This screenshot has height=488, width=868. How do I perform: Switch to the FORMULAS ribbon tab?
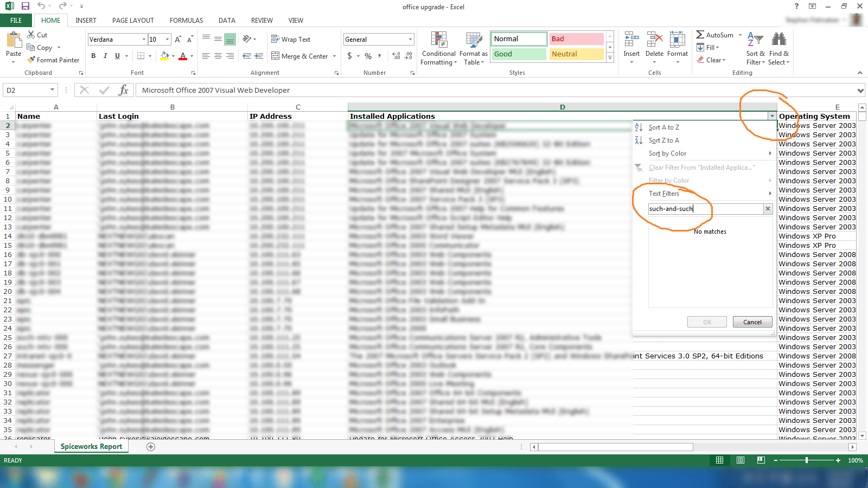pyautogui.click(x=186, y=21)
